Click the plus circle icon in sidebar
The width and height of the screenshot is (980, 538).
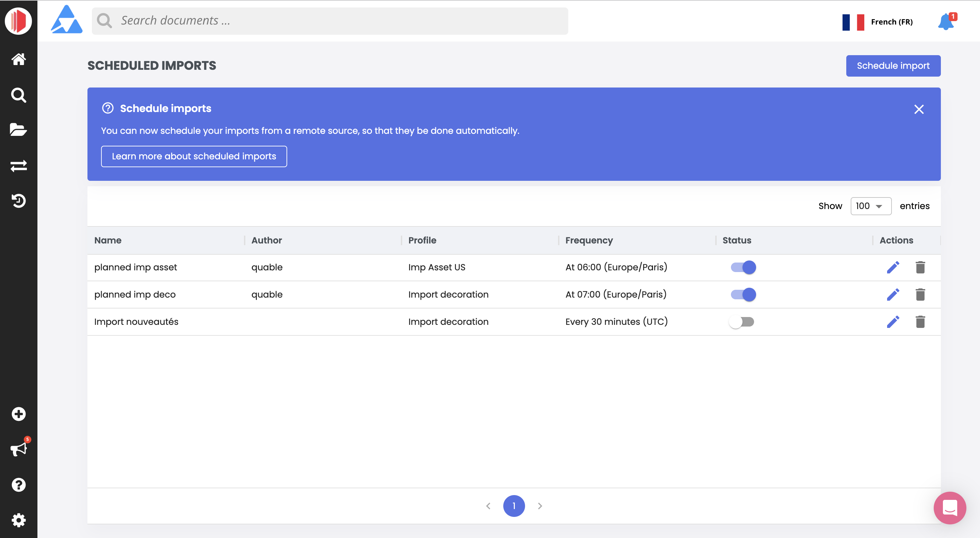tap(18, 414)
